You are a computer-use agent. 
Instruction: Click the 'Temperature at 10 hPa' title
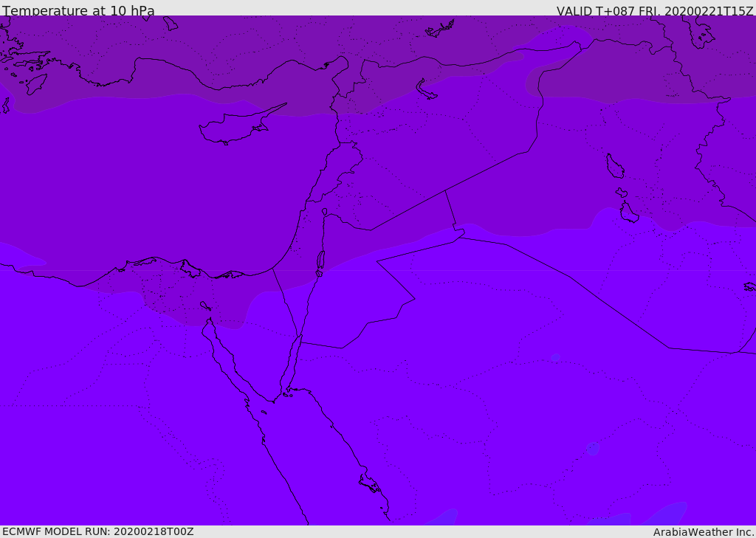[x=78, y=10]
